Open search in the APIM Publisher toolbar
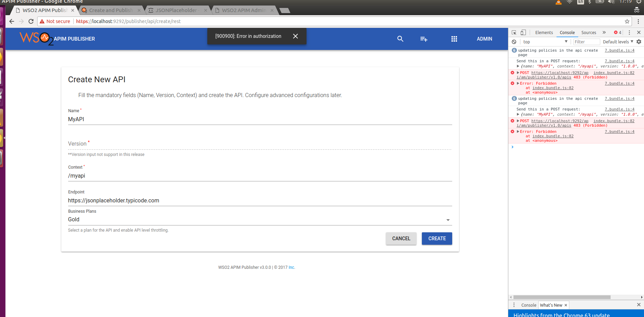The image size is (644, 317). (400, 39)
